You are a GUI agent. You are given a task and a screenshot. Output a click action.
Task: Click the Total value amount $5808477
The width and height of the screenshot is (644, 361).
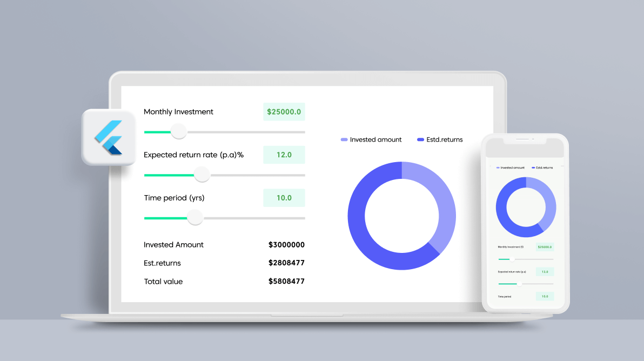pos(286,282)
